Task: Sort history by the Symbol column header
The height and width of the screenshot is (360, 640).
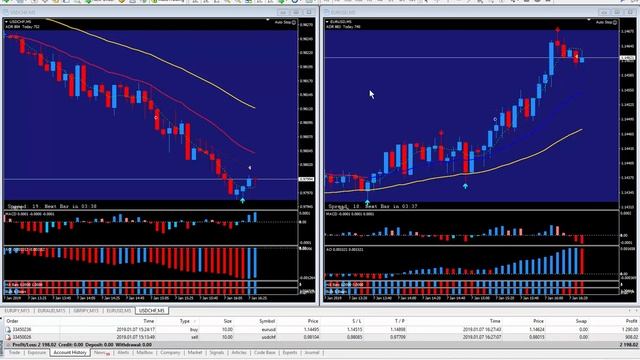Action: pyautogui.click(x=267, y=321)
